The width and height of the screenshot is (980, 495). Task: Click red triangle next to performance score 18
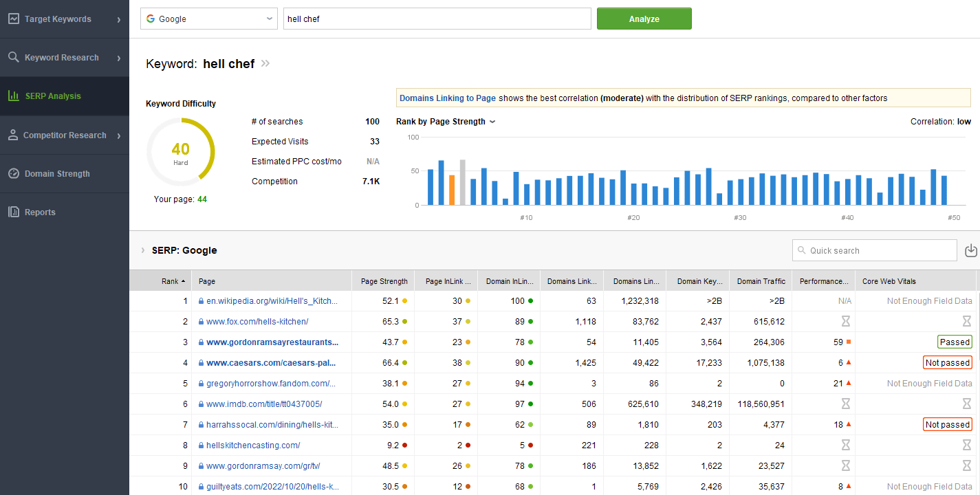(849, 425)
